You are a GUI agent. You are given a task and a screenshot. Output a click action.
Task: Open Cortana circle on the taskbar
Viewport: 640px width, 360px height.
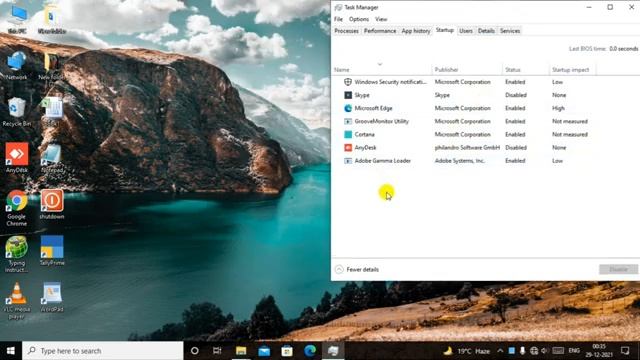195,351
